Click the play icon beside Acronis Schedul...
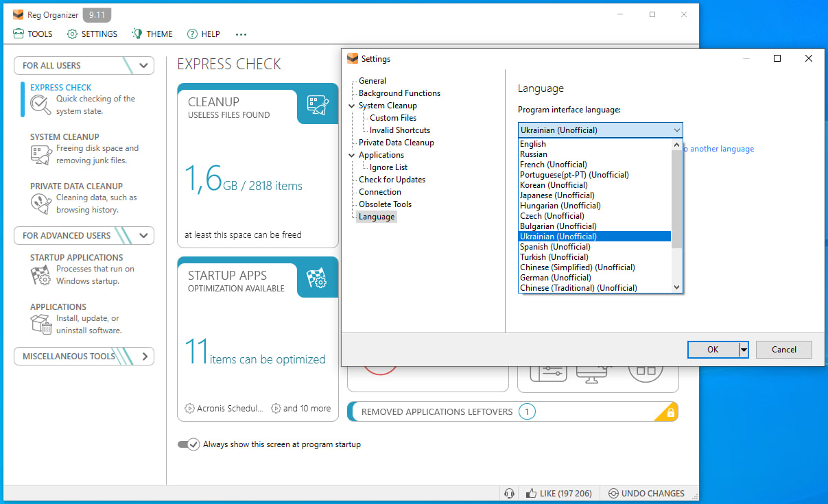 189,408
